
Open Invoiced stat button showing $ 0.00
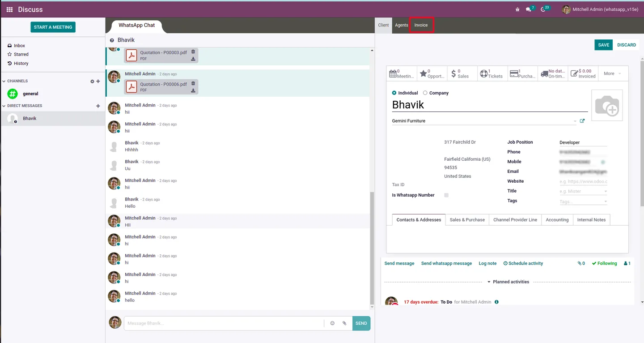pyautogui.click(x=583, y=73)
